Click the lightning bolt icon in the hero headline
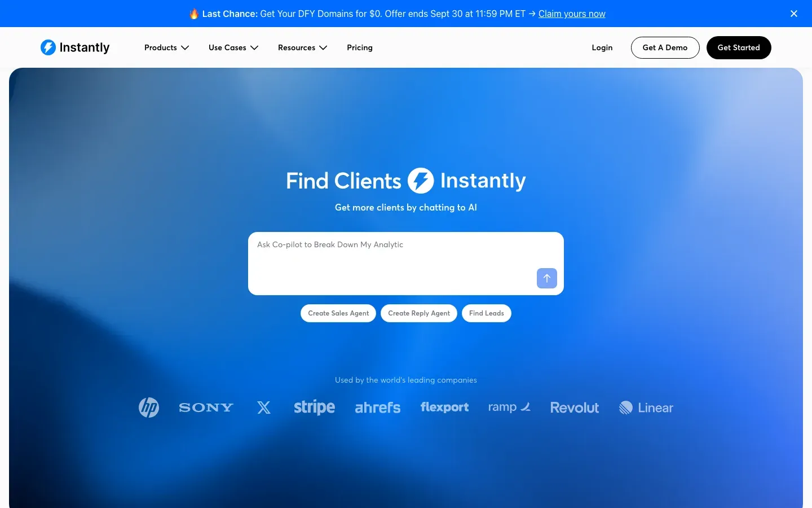This screenshot has height=508, width=812. tap(421, 181)
